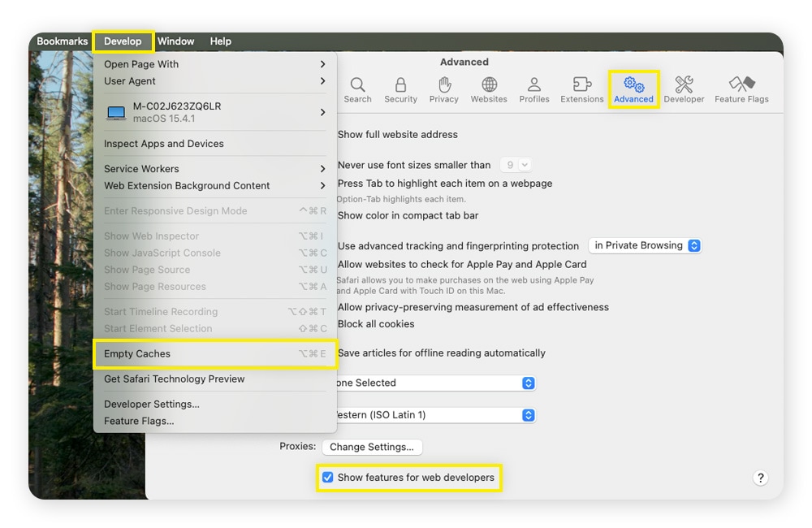This screenshot has height=528, width=812.
Task: Click Use advanced tracking and fingerprinting label
Action: coord(458,246)
